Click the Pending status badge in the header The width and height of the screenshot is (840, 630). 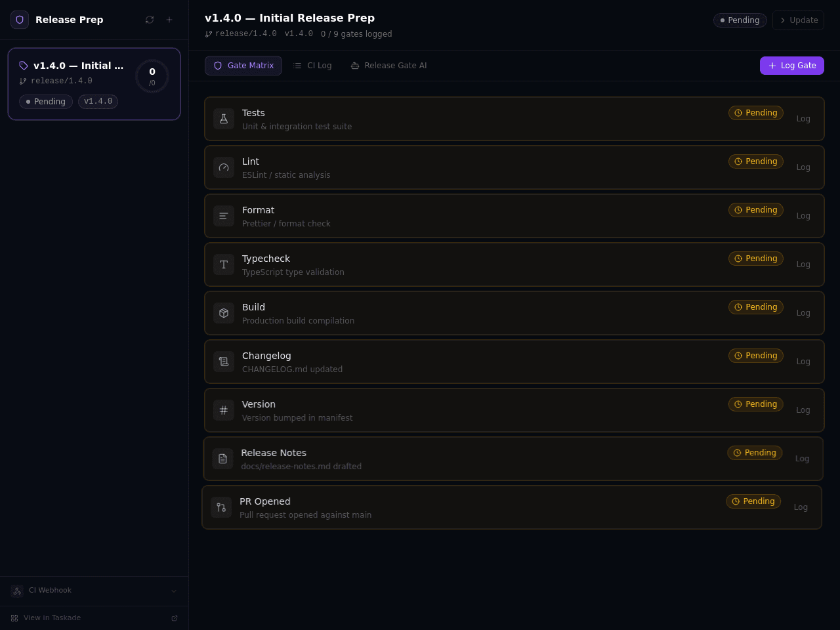pyautogui.click(x=740, y=20)
